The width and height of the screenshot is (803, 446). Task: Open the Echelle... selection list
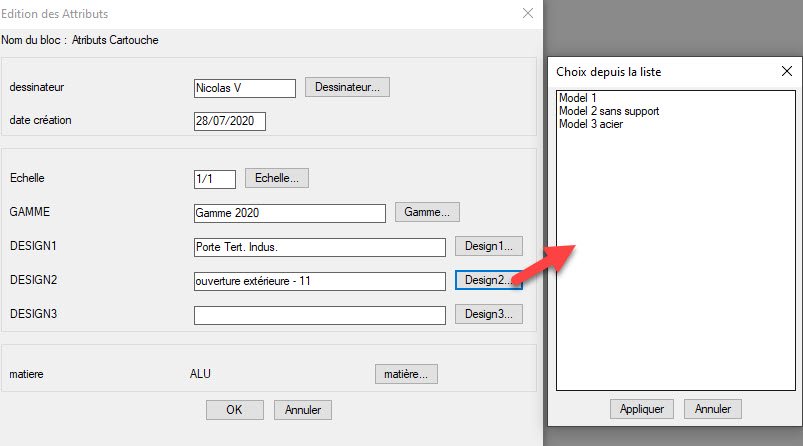point(277,178)
